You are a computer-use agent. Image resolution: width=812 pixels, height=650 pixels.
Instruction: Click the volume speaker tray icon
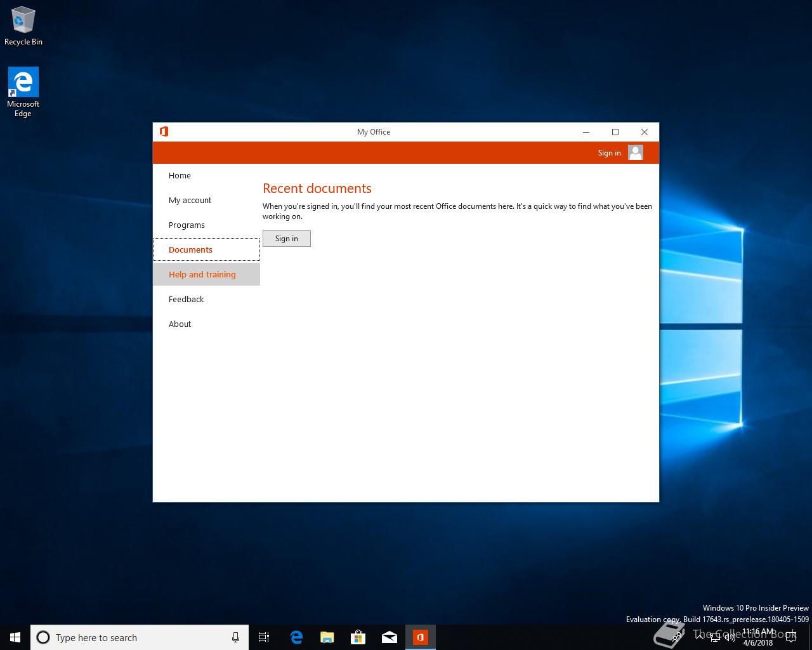tap(730, 637)
